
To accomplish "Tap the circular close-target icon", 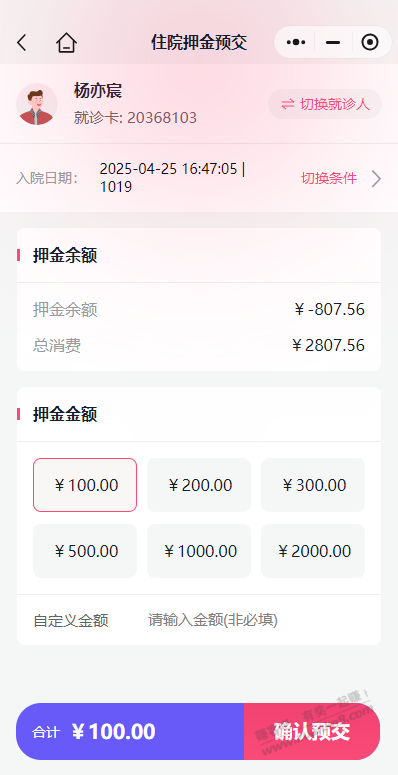I will [x=370, y=43].
